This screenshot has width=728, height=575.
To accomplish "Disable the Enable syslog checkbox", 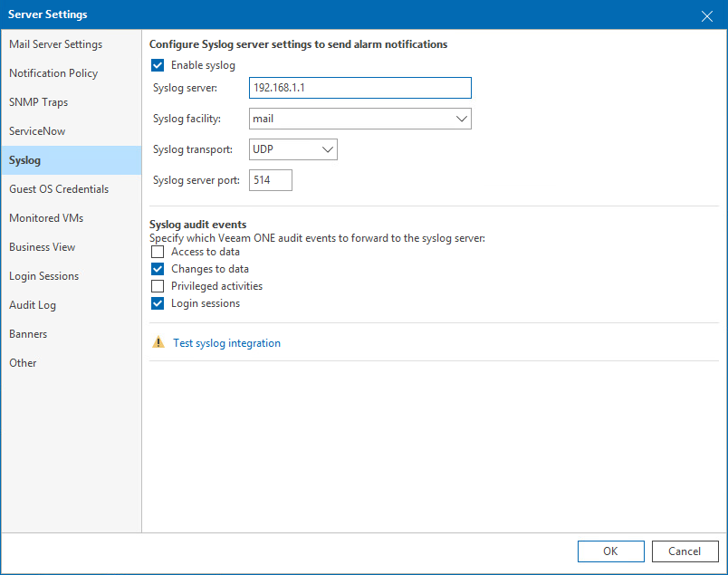I will [158, 64].
